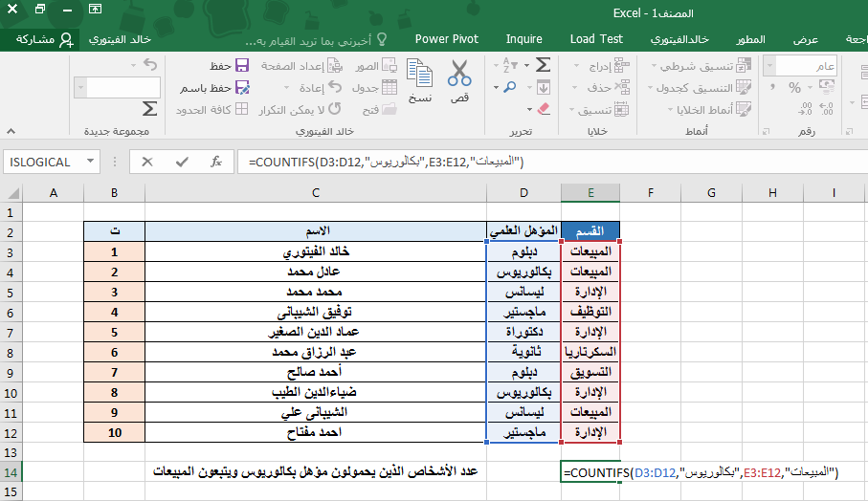Click the دكتوراة cell in column D
This screenshot has height=501, width=868.
[523, 332]
